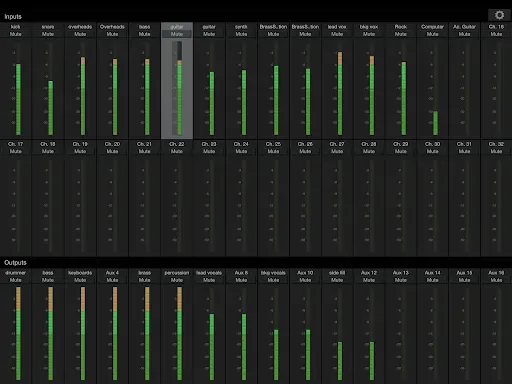Screen dimensions: 512x384
Task: Mute input channel Ch. 16
Action: [496, 34]
